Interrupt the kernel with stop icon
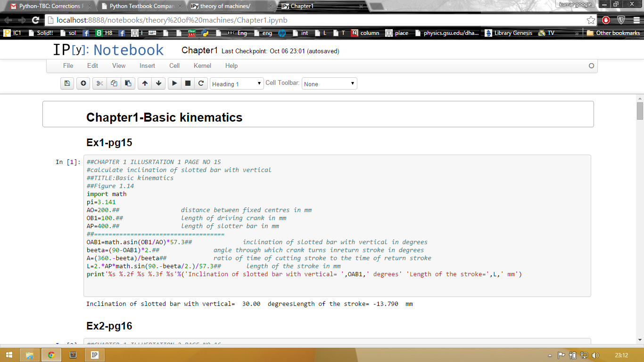Viewport: 644px width, 362px height. pyautogui.click(x=188, y=83)
